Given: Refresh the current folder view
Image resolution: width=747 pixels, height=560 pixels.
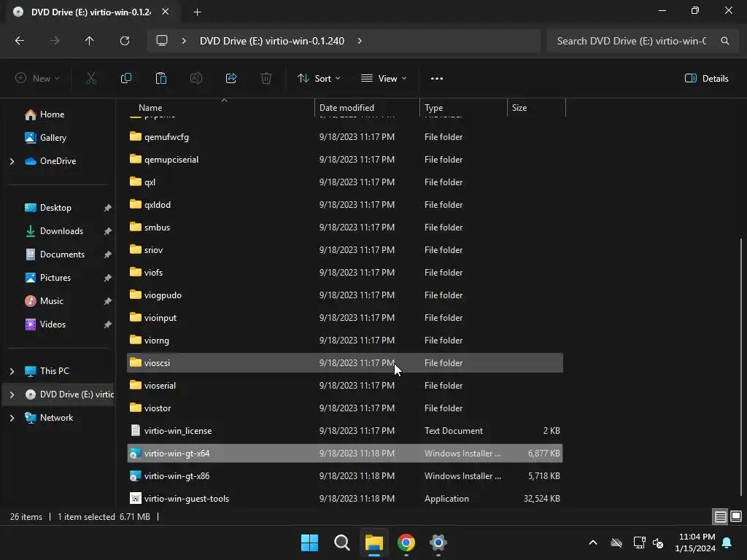Looking at the screenshot, I should pos(125,41).
